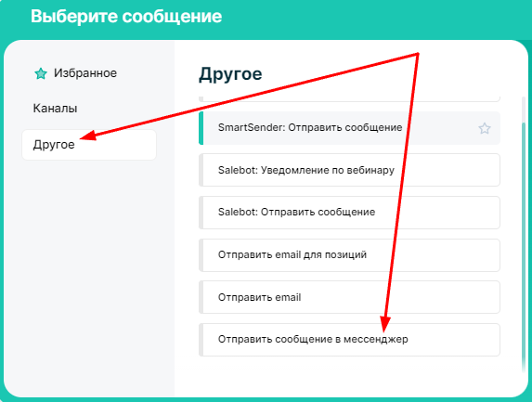
Task: Click the Выберите сообщение dialog title
Action: [x=126, y=16]
